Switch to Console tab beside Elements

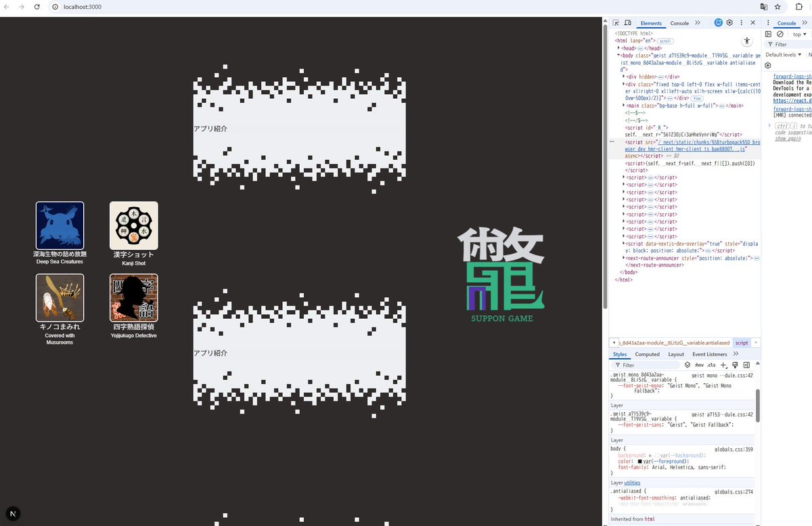(679, 23)
